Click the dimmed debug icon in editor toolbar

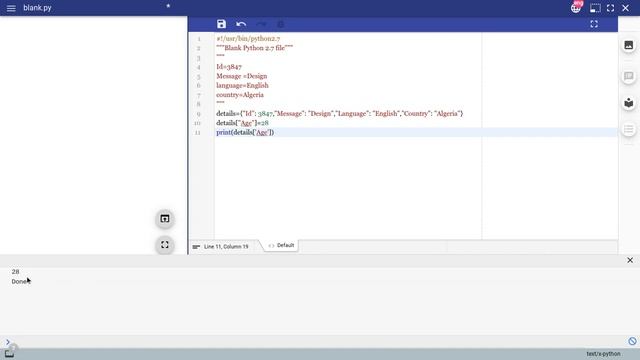pos(280,24)
